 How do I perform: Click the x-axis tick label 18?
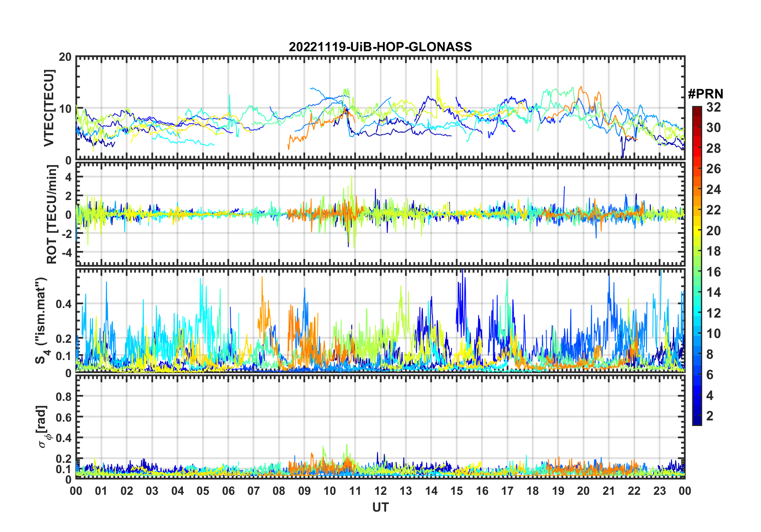pos(533,491)
